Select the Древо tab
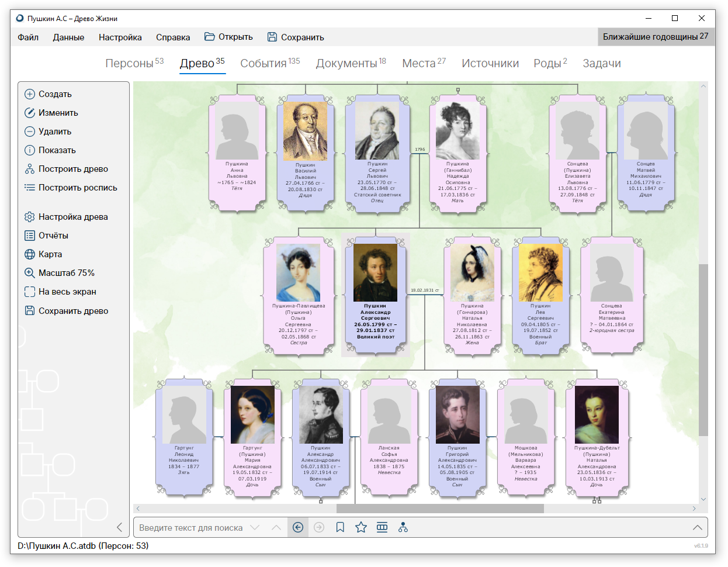This screenshot has width=728, height=567. (x=202, y=63)
